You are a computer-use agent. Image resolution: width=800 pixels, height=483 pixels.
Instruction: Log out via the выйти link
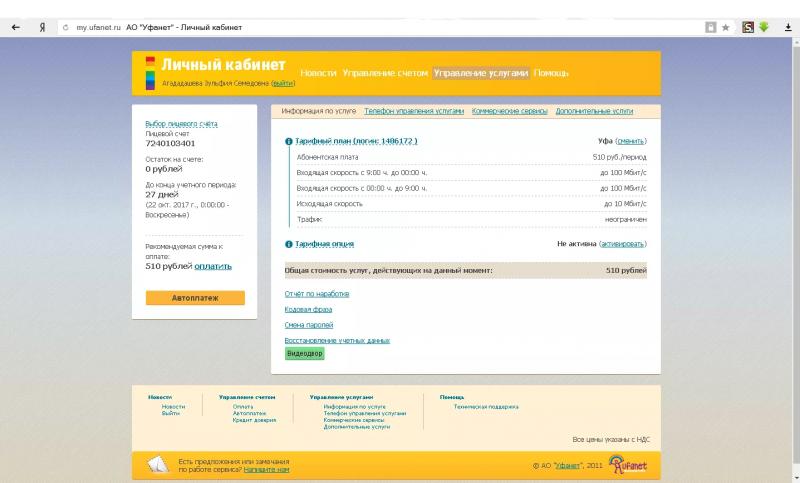tap(283, 83)
